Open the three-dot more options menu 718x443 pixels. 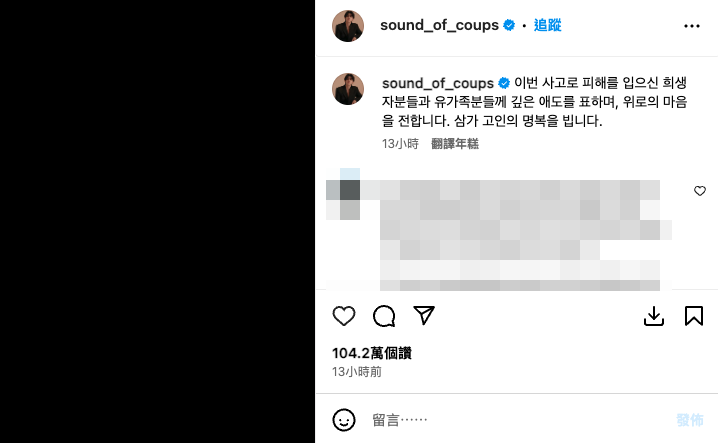(x=691, y=26)
